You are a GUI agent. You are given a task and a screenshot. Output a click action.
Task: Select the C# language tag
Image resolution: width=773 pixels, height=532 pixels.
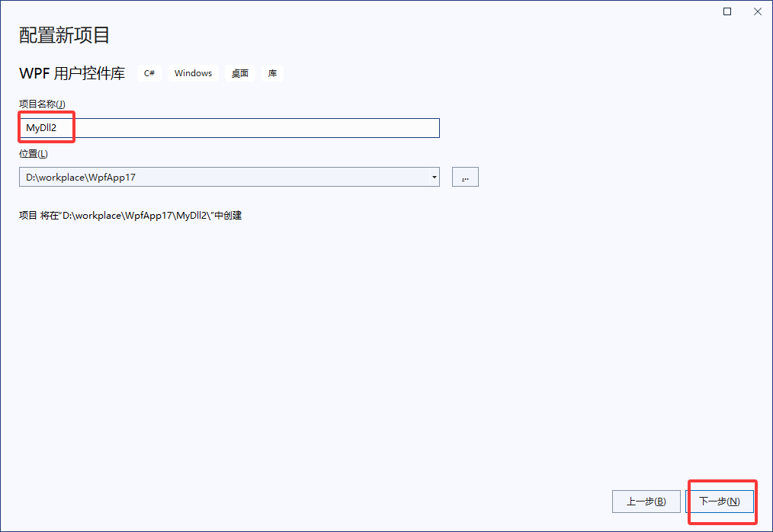149,72
